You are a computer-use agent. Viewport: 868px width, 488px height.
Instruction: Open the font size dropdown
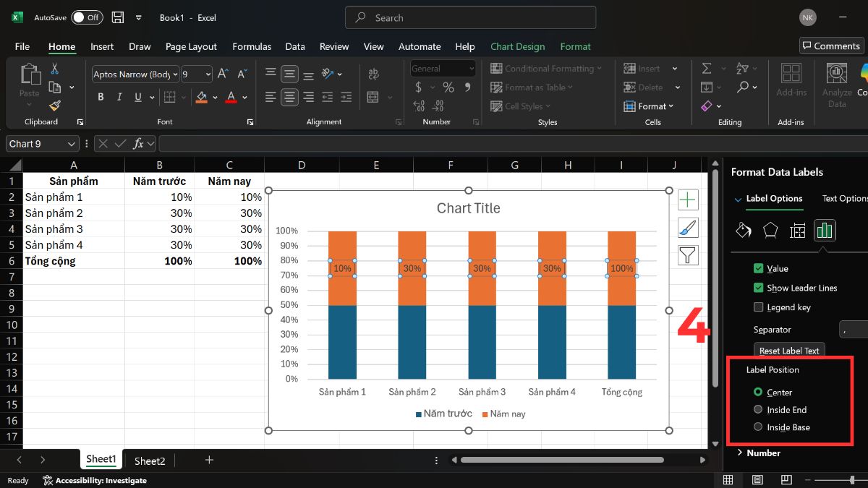click(208, 74)
